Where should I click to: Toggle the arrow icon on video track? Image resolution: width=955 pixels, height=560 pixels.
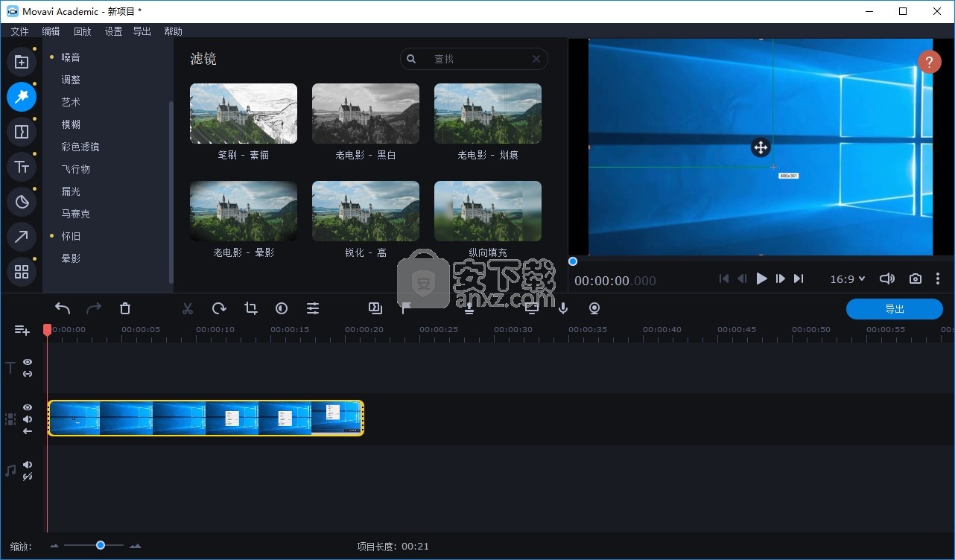pyautogui.click(x=28, y=431)
